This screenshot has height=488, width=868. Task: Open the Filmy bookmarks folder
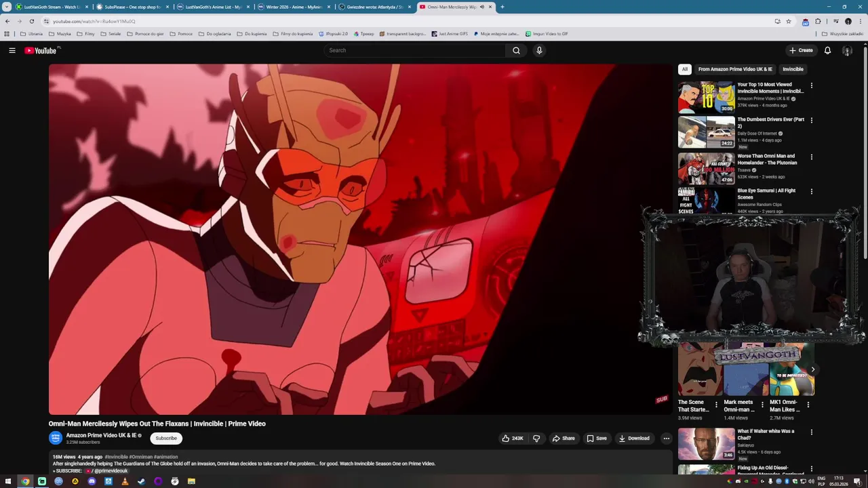[x=85, y=33]
